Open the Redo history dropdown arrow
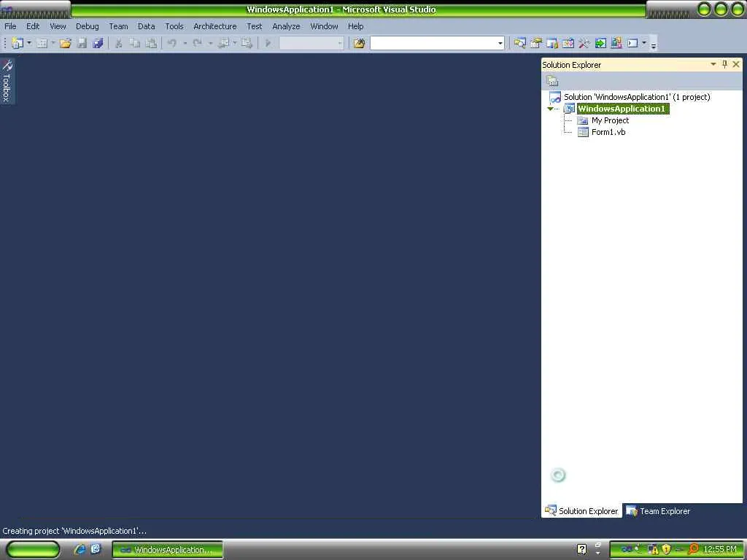Screen dimensions: 747x560 [210, 43]
